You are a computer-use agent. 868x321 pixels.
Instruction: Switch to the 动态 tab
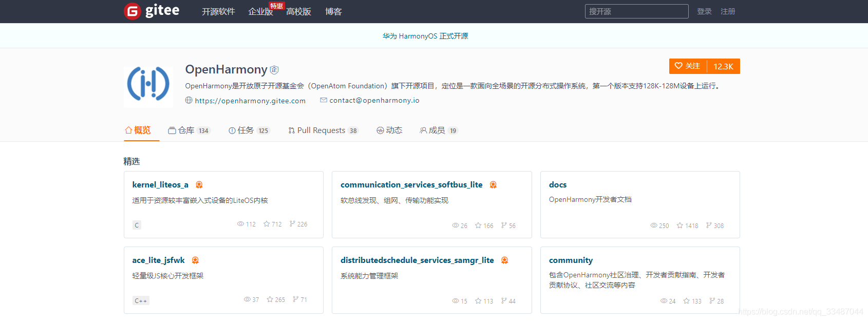[389, 130]
